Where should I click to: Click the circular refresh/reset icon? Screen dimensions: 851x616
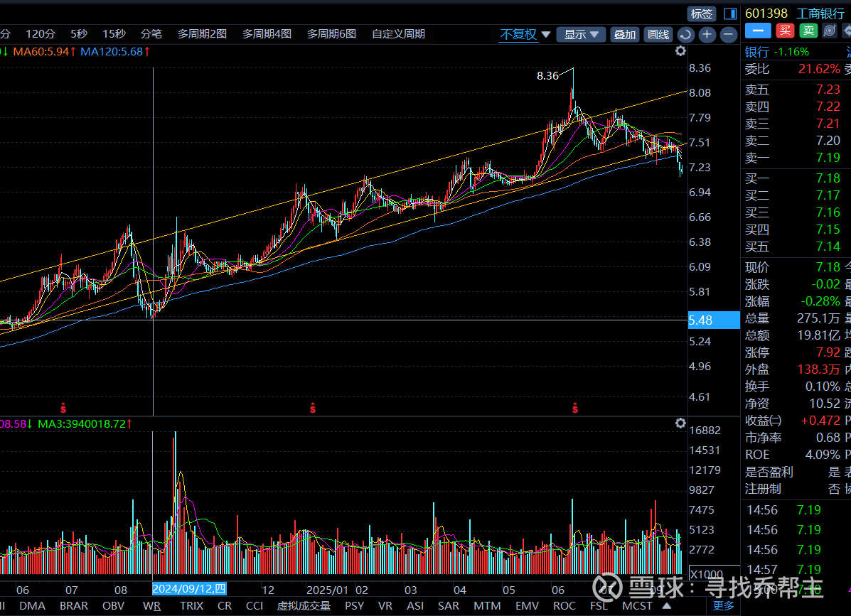tap(685, 35)
